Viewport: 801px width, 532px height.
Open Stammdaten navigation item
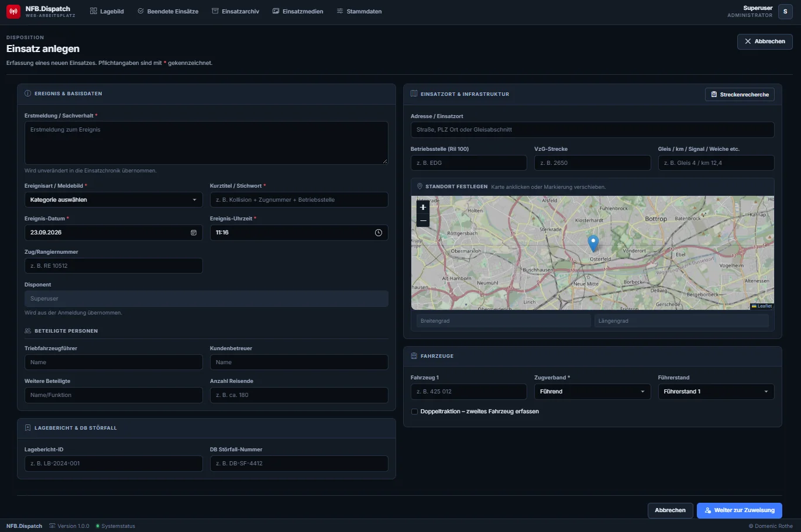click(359, 12)
